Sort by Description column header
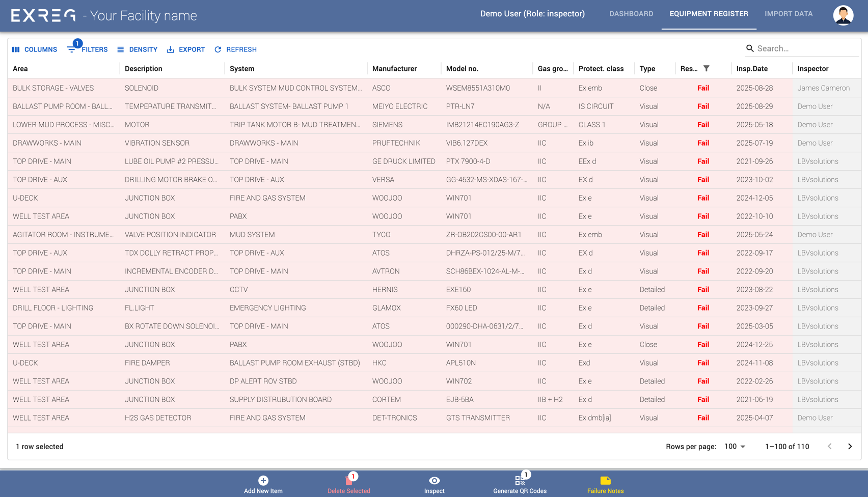Viewport: 868px width, 497px height. pos(144,69)
